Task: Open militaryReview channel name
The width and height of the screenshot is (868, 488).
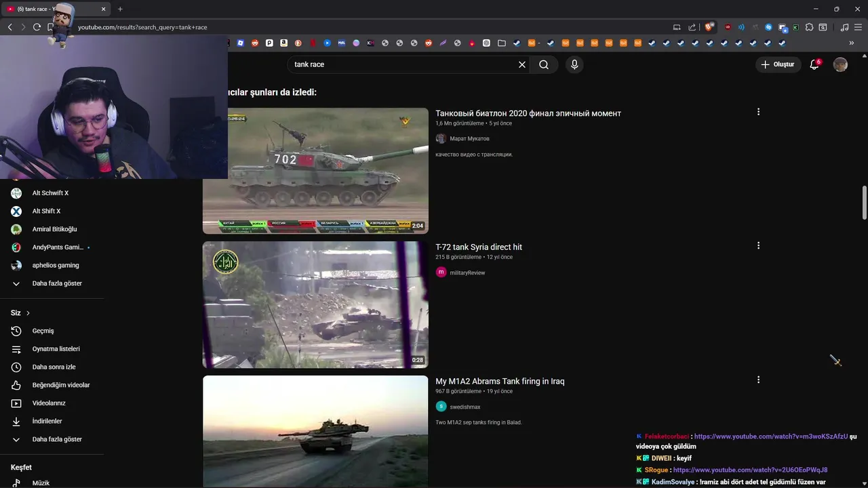Action: (x=467, y=272)
